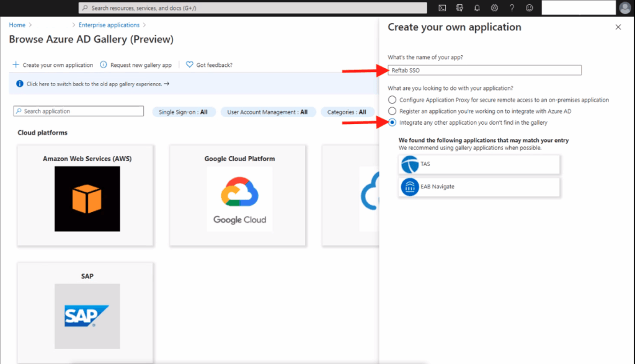This screenshot has height=364, width=635.
Task: Choose Register an application to integrate with Azure AD
Action: (x=392, y=111)
